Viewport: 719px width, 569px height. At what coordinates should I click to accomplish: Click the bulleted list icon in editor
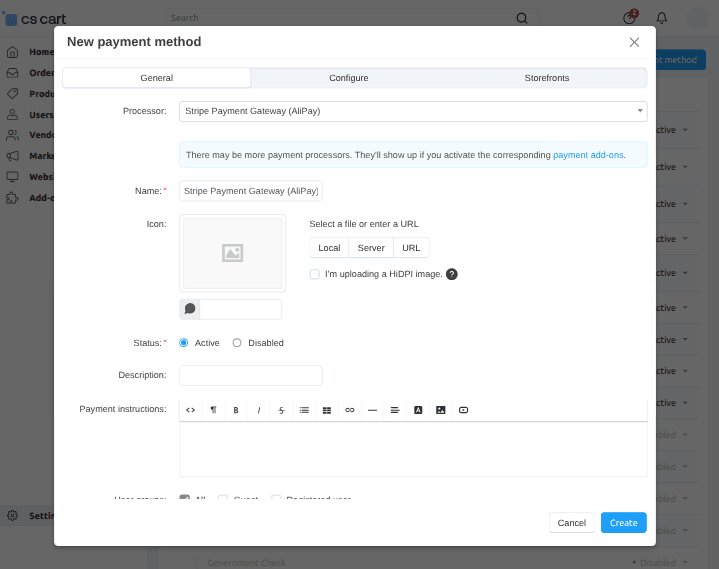304,410
